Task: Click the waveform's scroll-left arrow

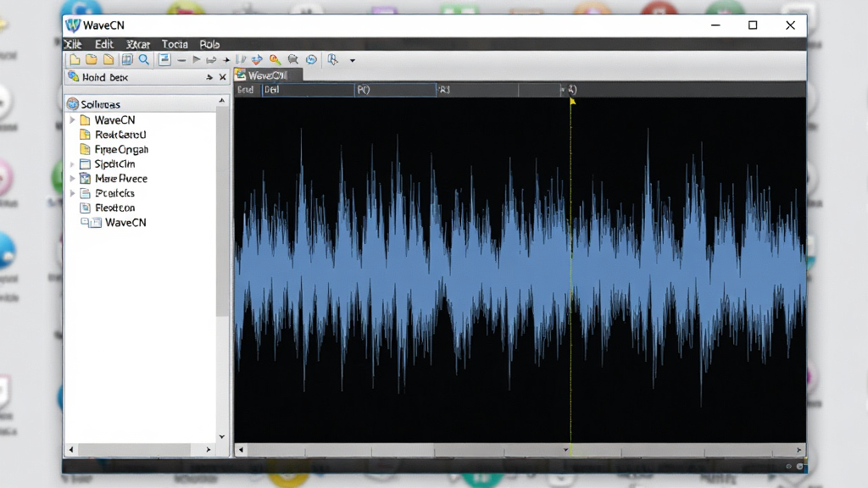Action: click(x=241, y=450)
